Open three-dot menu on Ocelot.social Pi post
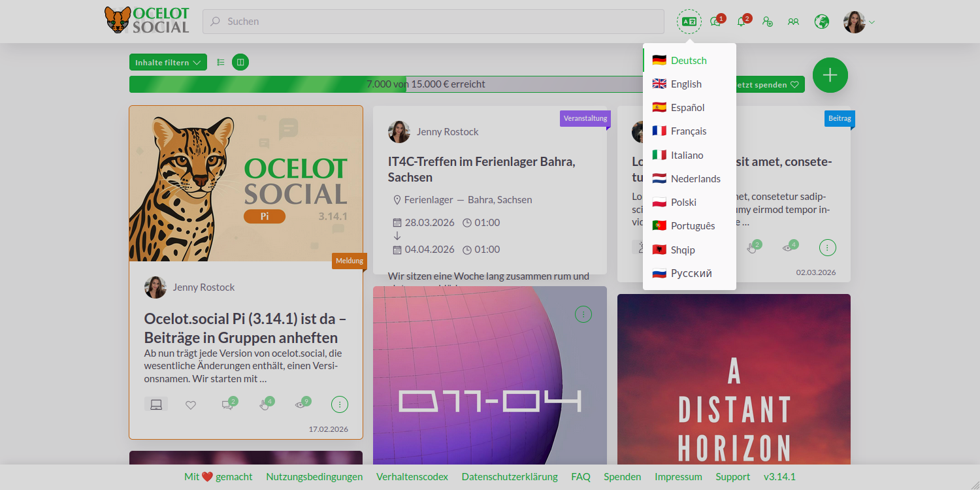The height and width of the screenshot is (490, 980). (x=340, y=404)
